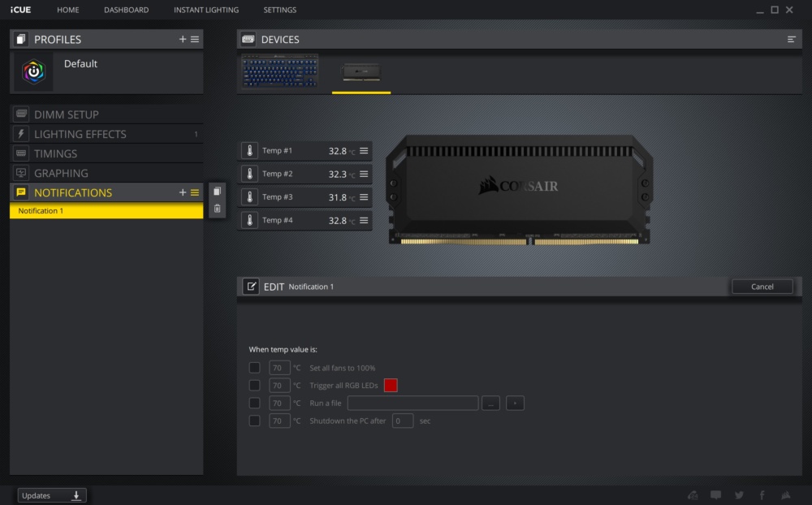Select Notification 1 in the list
The width and height of the screenshot is (812, 505).
tap(106, 211)
